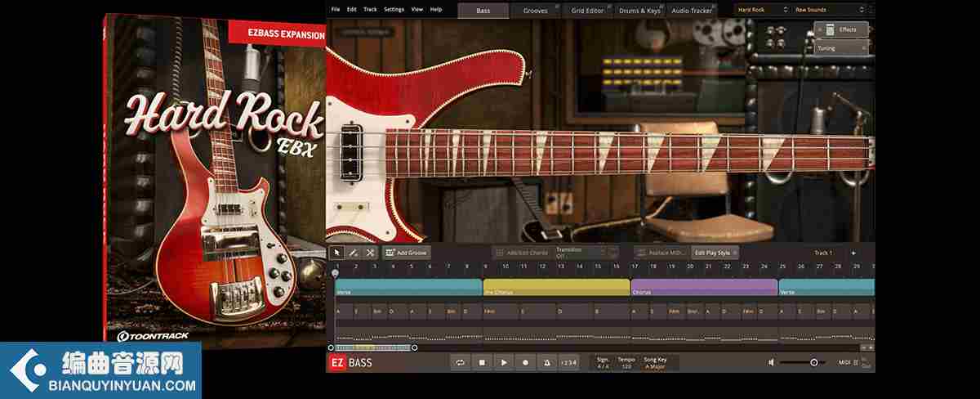Select the Chorus song block
Screen dimensions: 980x399
[704, 288]
